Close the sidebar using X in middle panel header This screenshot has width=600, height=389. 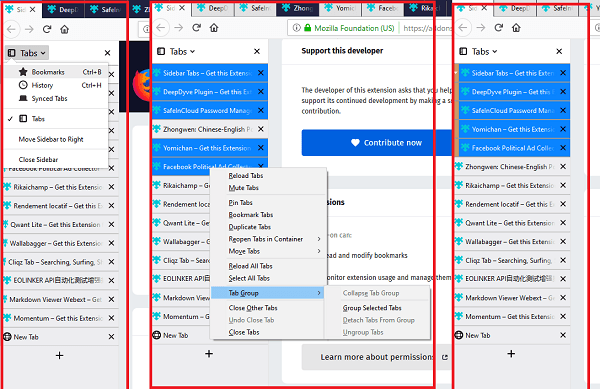click(257, 51)
